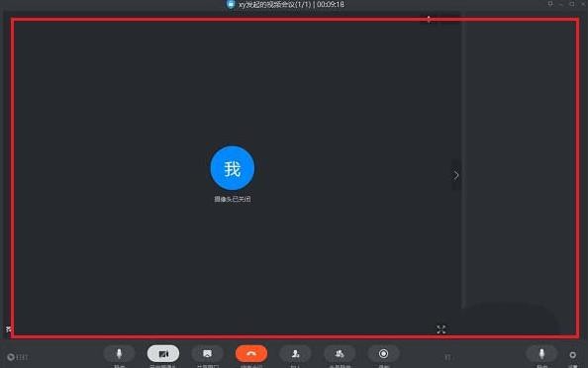Click the meeting title with timer 00:09:18
This screenshot has width=588, height=368.
point(291,5)
